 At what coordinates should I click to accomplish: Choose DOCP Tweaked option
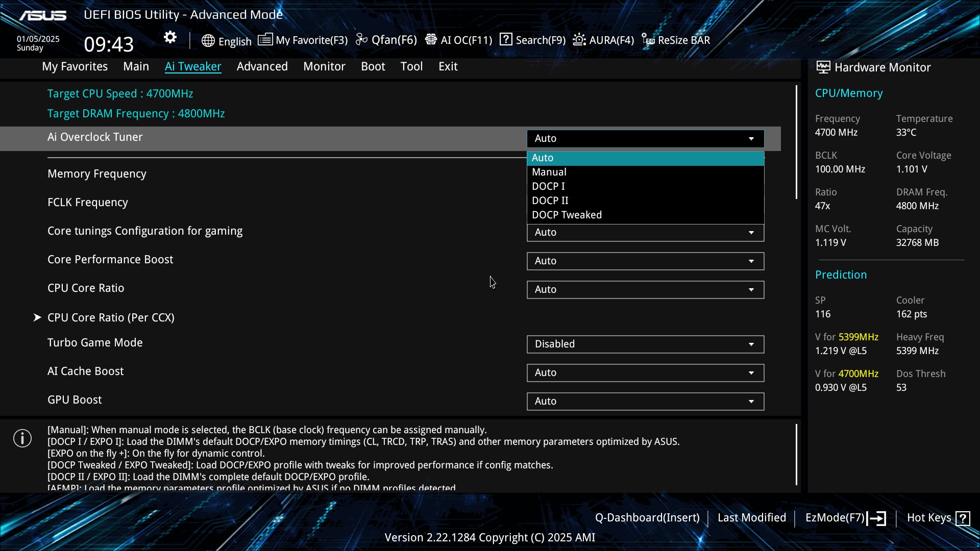point(567,215)
